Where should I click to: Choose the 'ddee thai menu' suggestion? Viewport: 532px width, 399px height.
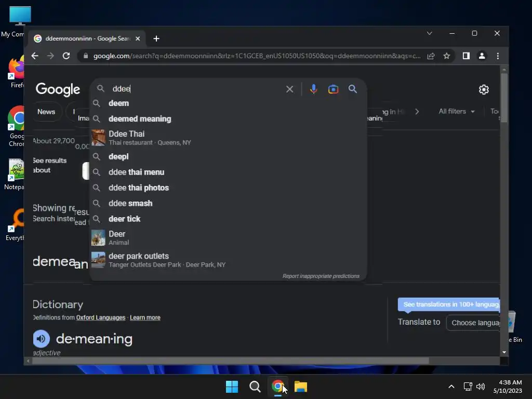[x=228, y=172]
